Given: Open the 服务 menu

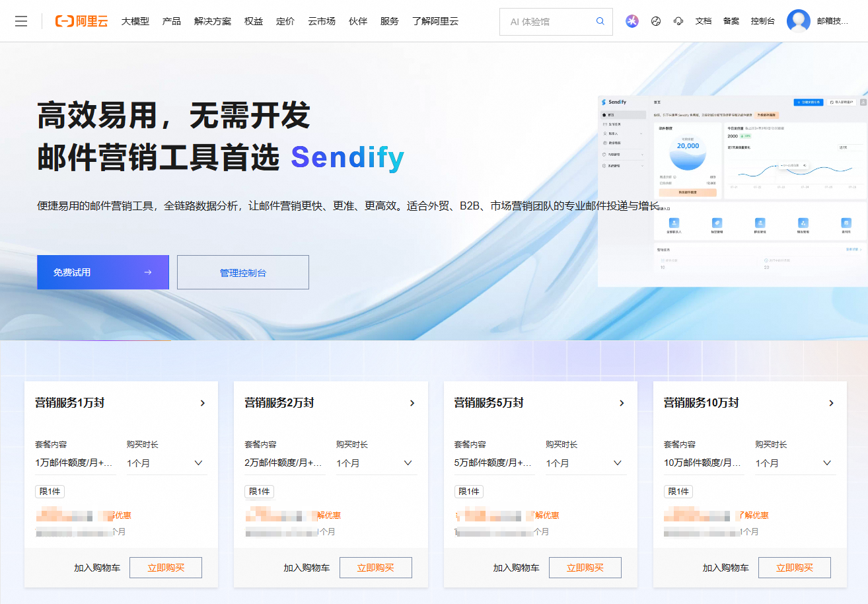Looking at the screenshot, I should [x=390, y=21].
